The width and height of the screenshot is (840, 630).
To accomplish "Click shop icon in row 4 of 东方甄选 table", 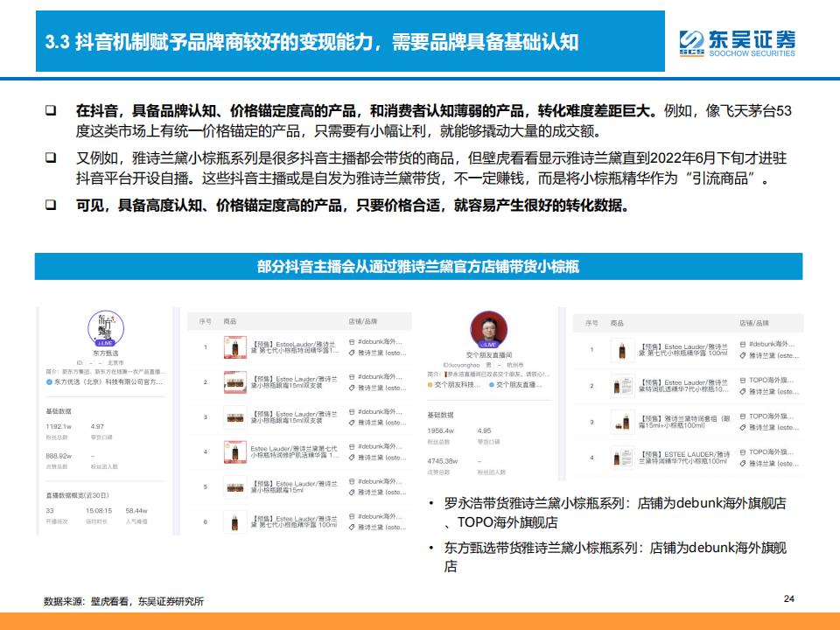I will click(352, 447).
